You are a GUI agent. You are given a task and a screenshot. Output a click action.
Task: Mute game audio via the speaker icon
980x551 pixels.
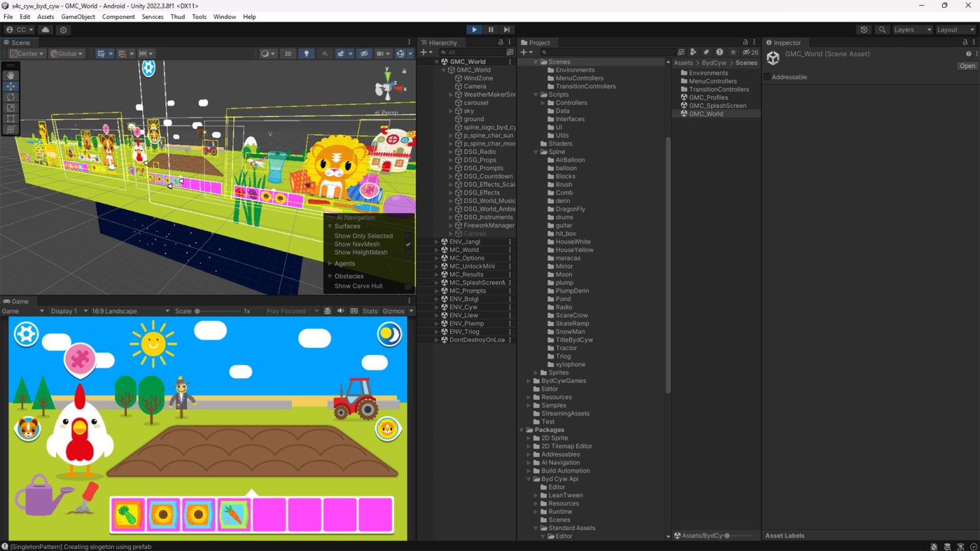click(x=340, y=311)
